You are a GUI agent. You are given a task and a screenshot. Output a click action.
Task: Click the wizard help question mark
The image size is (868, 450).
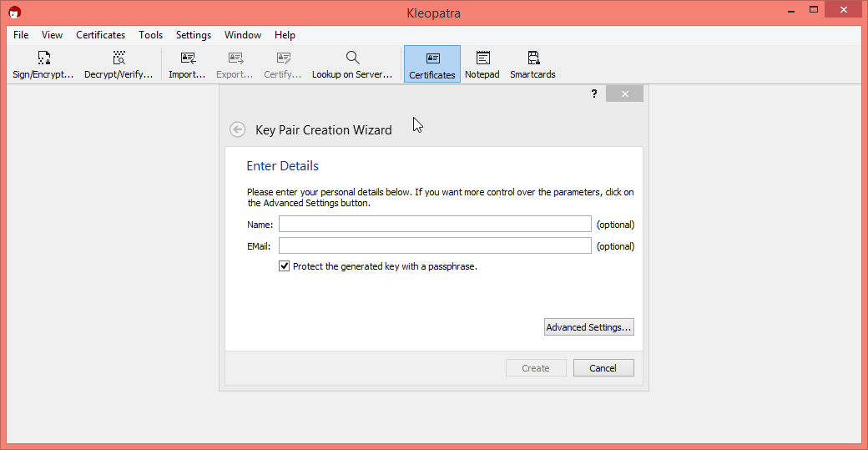click(x=594, y=94)
